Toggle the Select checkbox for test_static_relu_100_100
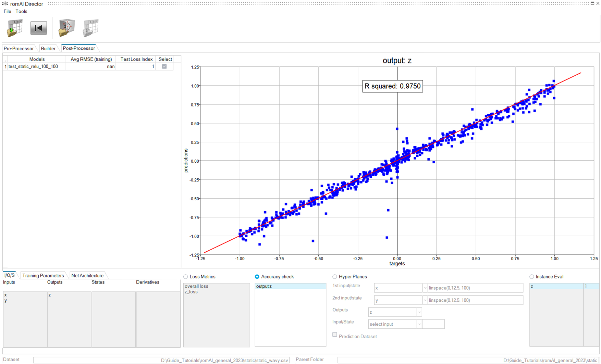 (x=164, y=66)
